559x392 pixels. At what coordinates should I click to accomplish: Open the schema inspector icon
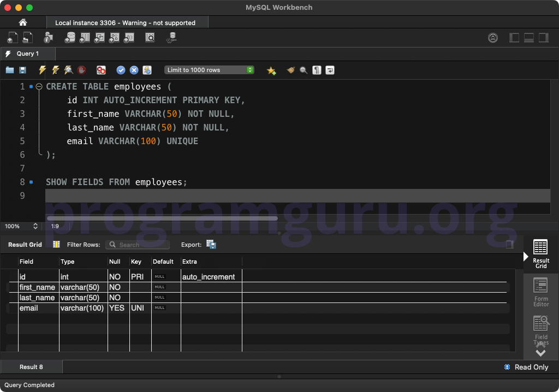tap(48, 38)
